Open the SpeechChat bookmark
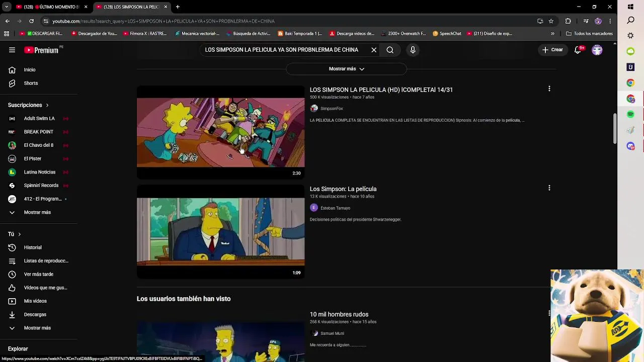Screen dimensions: 644x362 pos(447,34)
